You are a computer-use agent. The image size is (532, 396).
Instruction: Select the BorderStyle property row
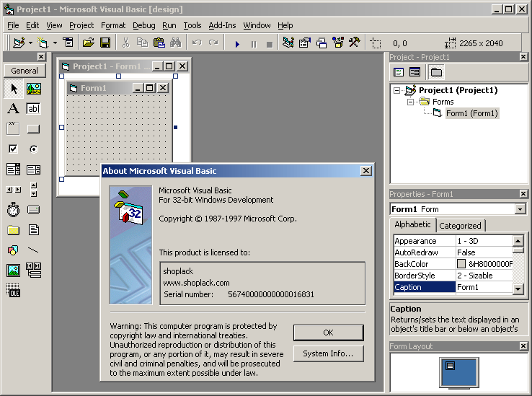click(453, 276)
